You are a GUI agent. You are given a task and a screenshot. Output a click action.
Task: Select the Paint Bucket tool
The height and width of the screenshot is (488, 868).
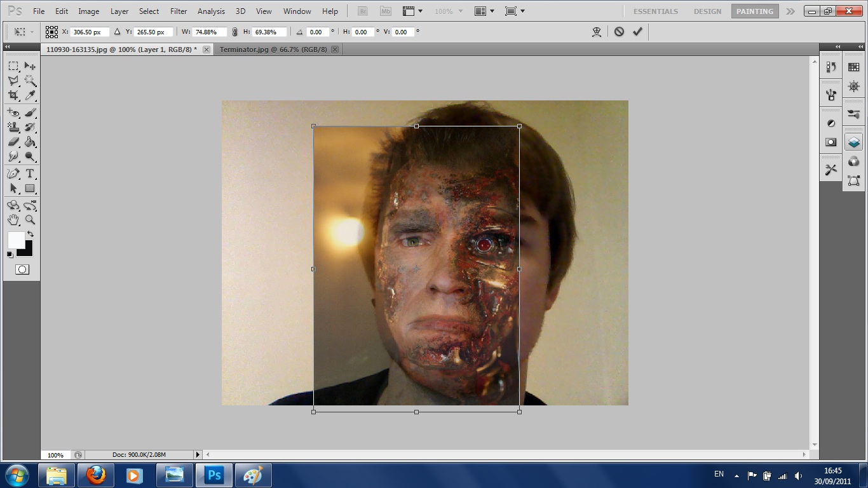30,142
